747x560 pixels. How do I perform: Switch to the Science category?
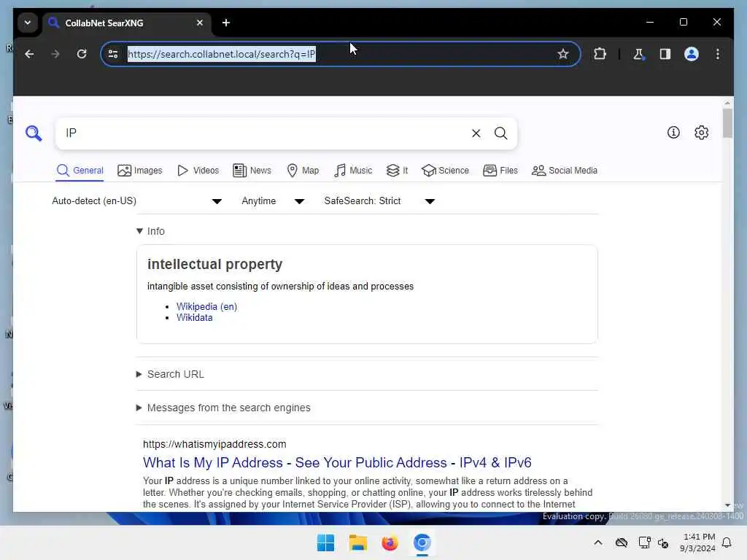(445, 171)
